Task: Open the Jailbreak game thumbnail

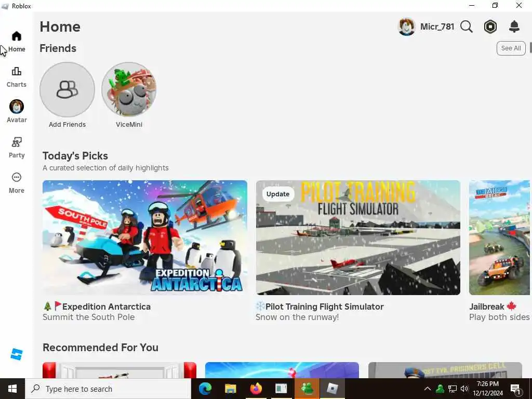Action: click(x=499, y=237)
